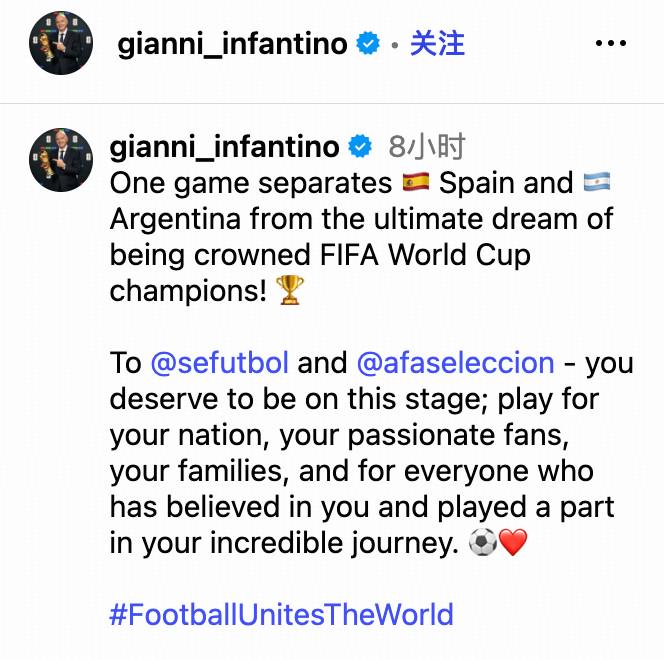Click the header profile avatar of gianni_infantino

pyautogui.click(x=61, y=43)
